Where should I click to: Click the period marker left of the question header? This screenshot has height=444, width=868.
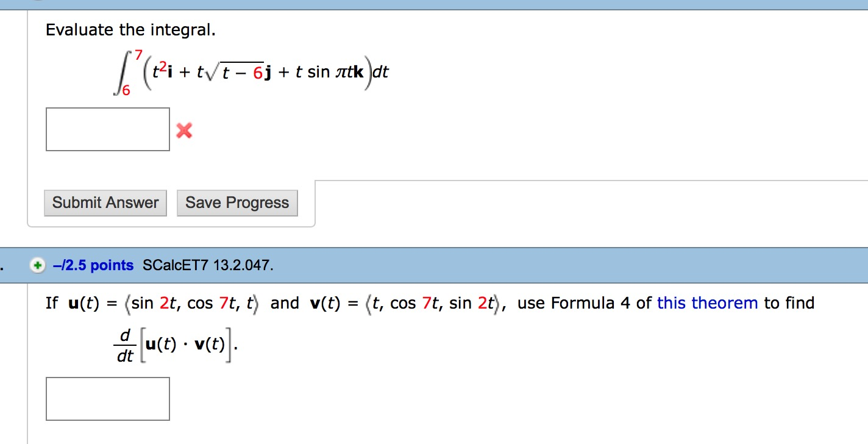(2, 265)
